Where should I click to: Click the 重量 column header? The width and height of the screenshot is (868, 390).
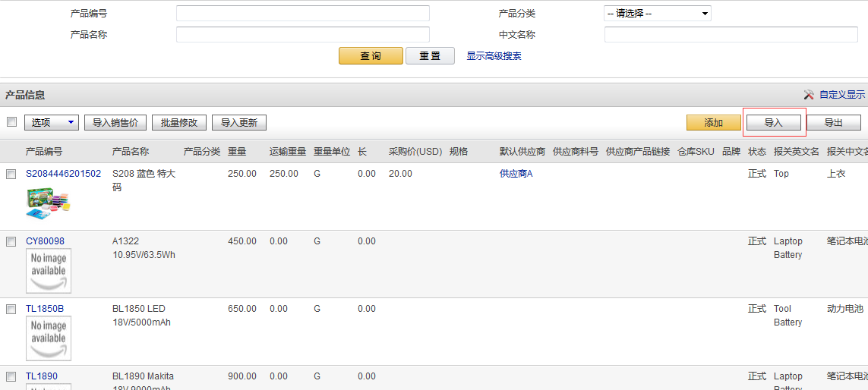point(237,152)
